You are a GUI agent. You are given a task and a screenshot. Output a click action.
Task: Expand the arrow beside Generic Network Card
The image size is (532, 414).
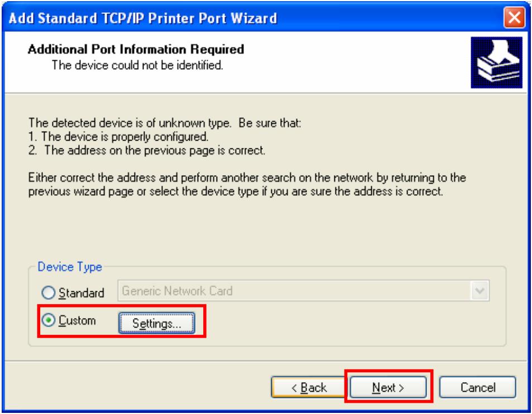tap(480, 291)
